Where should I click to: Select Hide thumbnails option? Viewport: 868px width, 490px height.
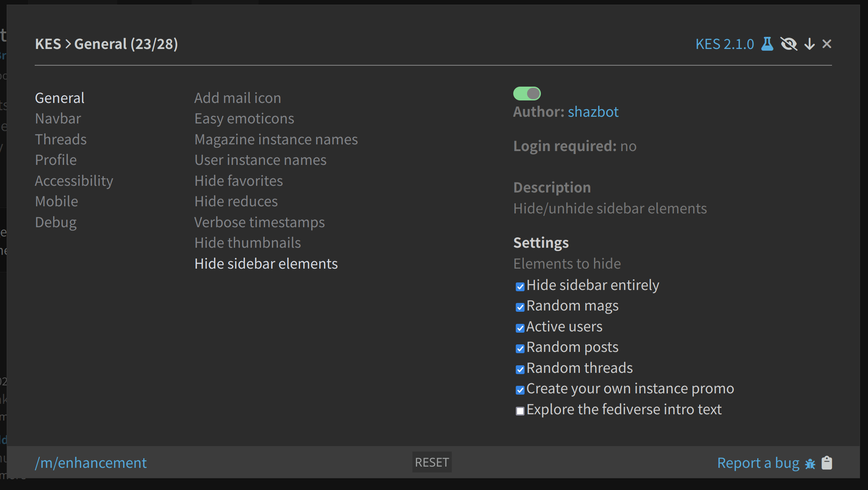(247, 243)
